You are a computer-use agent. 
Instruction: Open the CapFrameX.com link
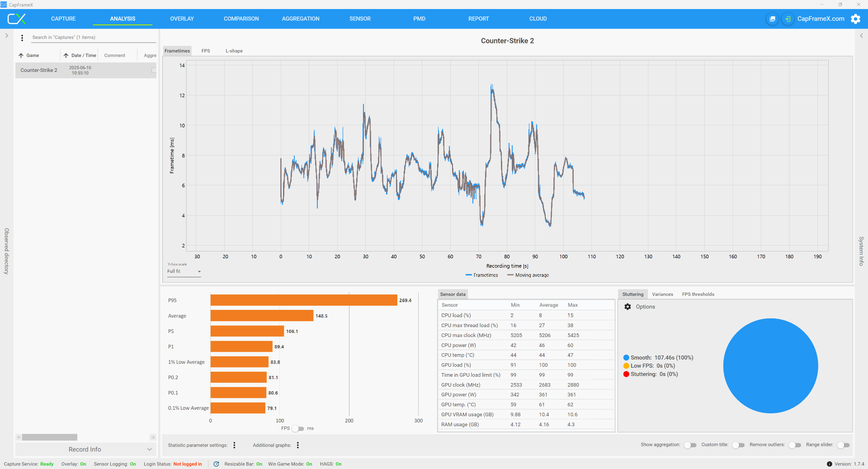click(821, 19)
